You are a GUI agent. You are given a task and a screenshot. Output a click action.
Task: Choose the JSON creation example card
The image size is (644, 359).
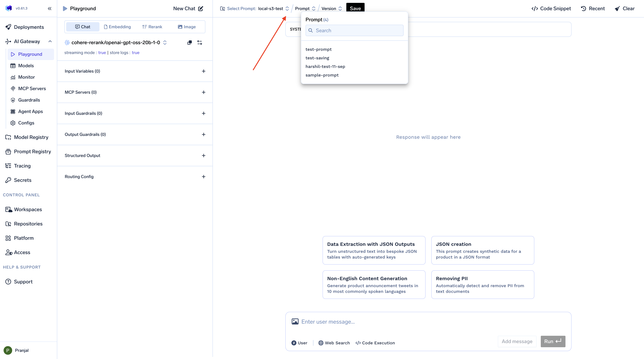pyautogui.click(x=482, y=250)
